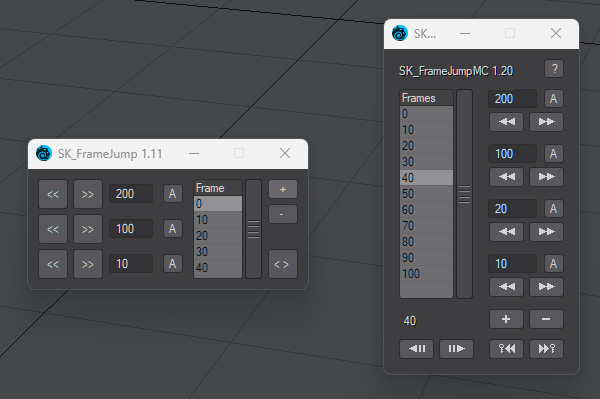Jump back 10 frames in SK_FrameJump 1.11
This screenshot has height=399, width=600.
[53, 264]
